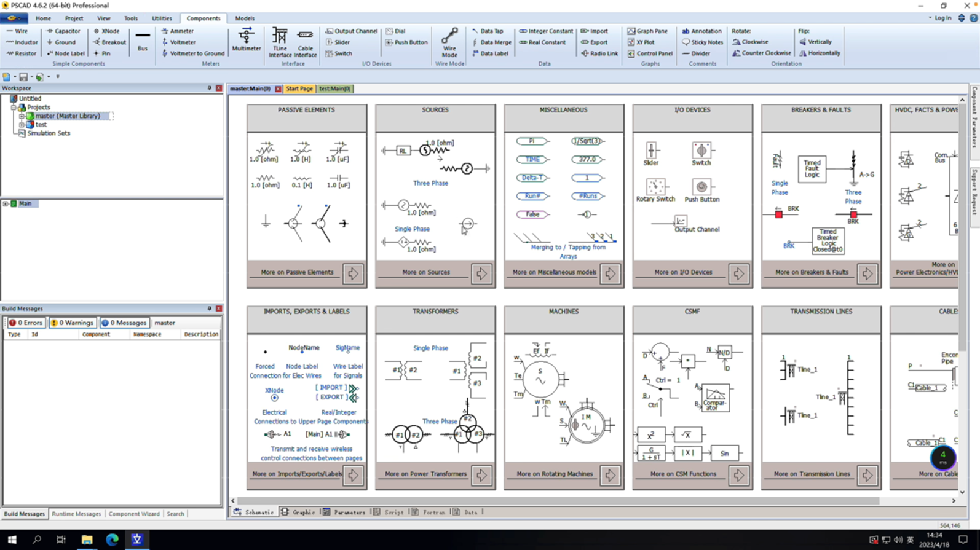Insert an Integer Constant
The image size is (980, 550).
coord(546,31)
